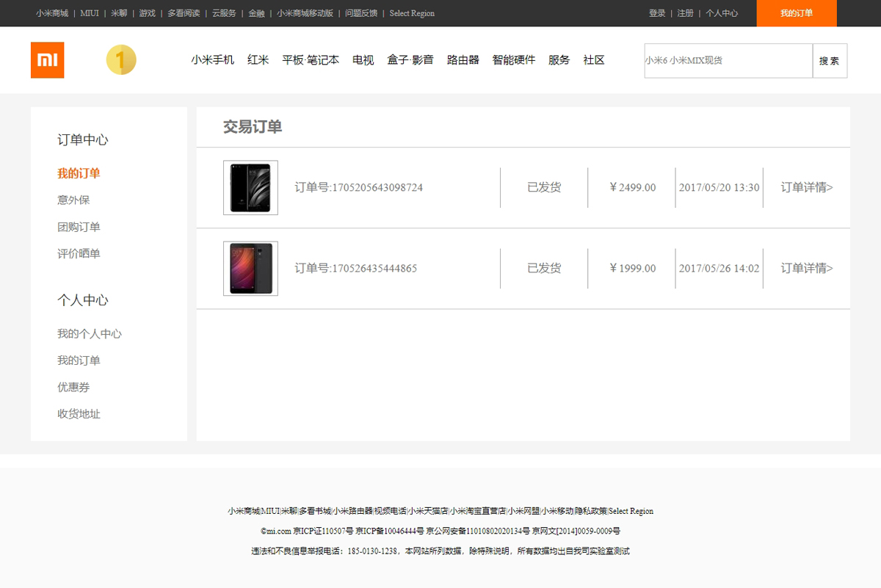Viewport: 881px width, 588px height.
Task: Open the 红米 navigation menu
Action: click(258, 60)
